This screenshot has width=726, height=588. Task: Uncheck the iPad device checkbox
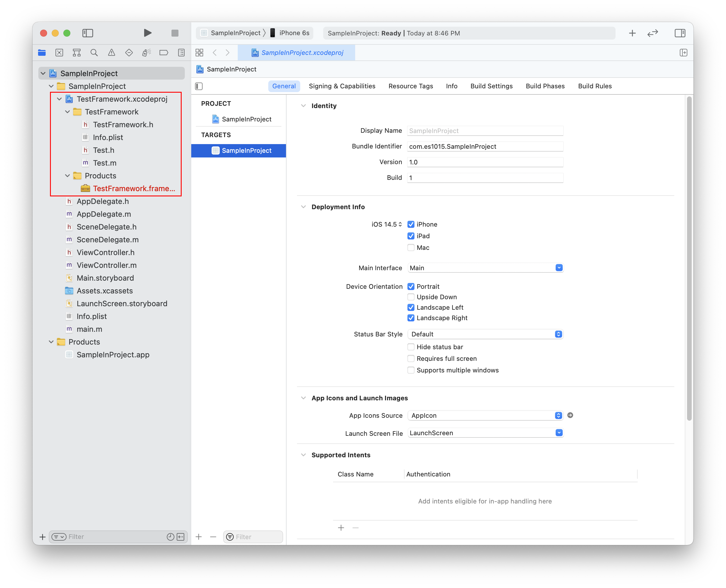coord(411,236)
